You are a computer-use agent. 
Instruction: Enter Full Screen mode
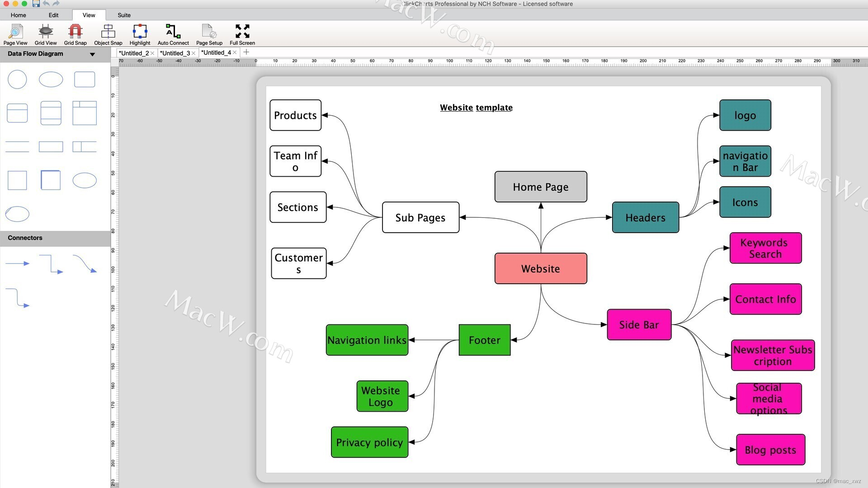242,35
